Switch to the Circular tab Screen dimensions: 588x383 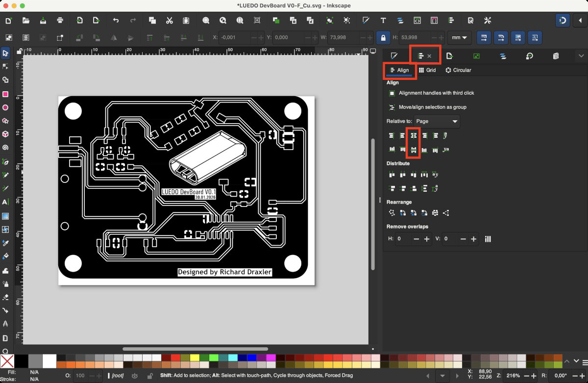point(458,70)
